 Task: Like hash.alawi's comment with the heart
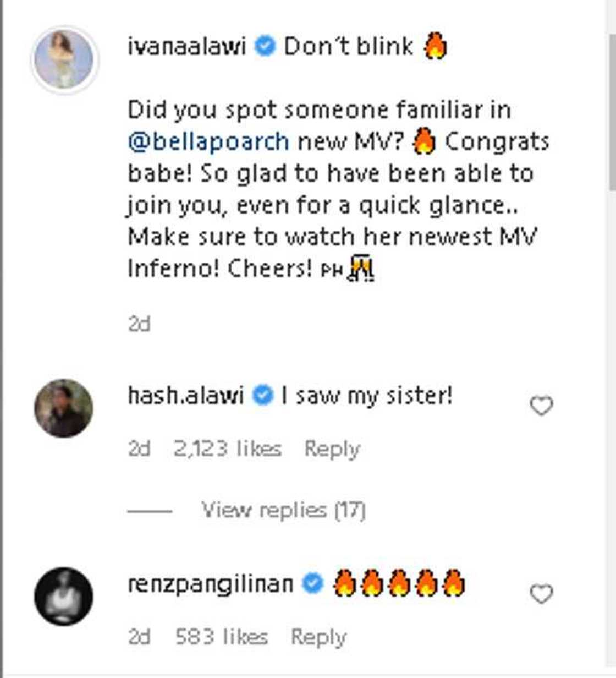click(x=541, y=406)
